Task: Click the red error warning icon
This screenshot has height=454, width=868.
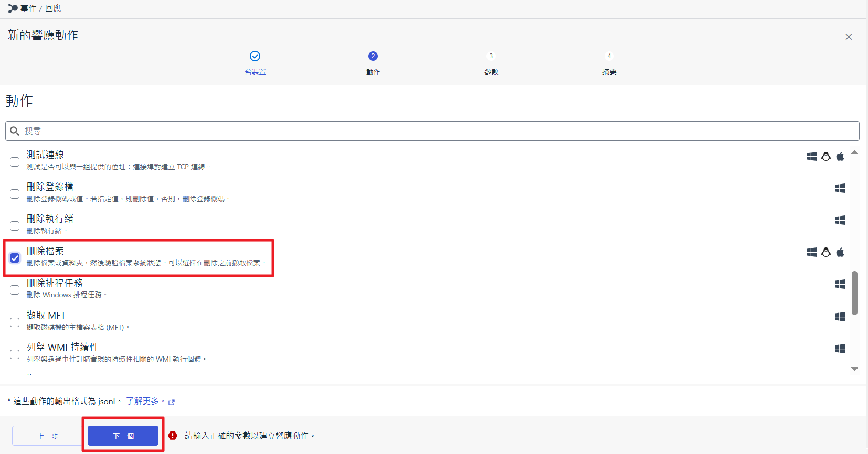Action: 173,436
